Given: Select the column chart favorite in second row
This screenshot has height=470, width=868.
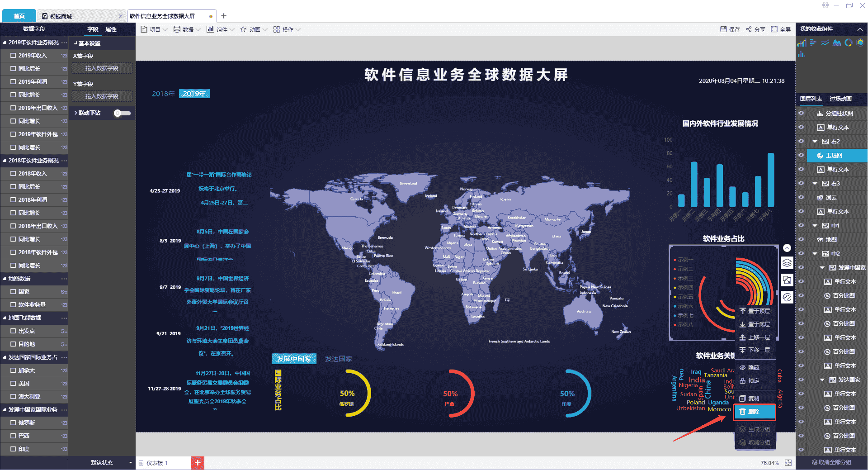Looking at the screenshot, I should tap(802, 54).
